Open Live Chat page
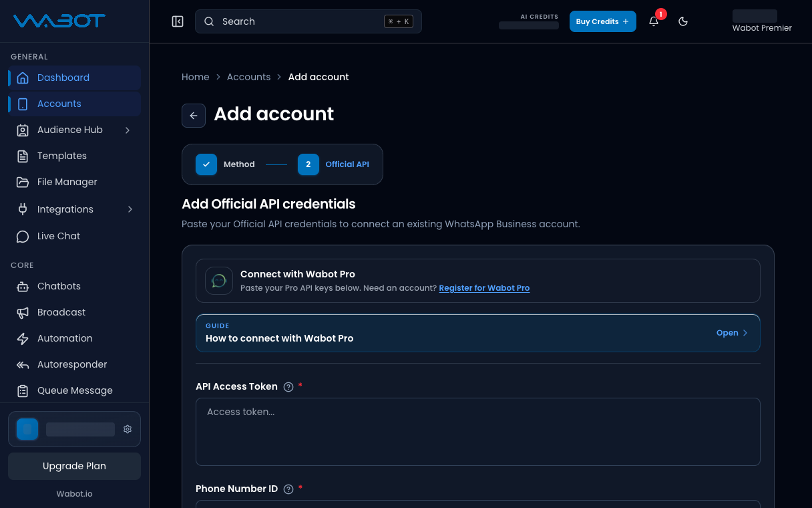The width and height of the screenshot is (812, 508). click(74, 236)
